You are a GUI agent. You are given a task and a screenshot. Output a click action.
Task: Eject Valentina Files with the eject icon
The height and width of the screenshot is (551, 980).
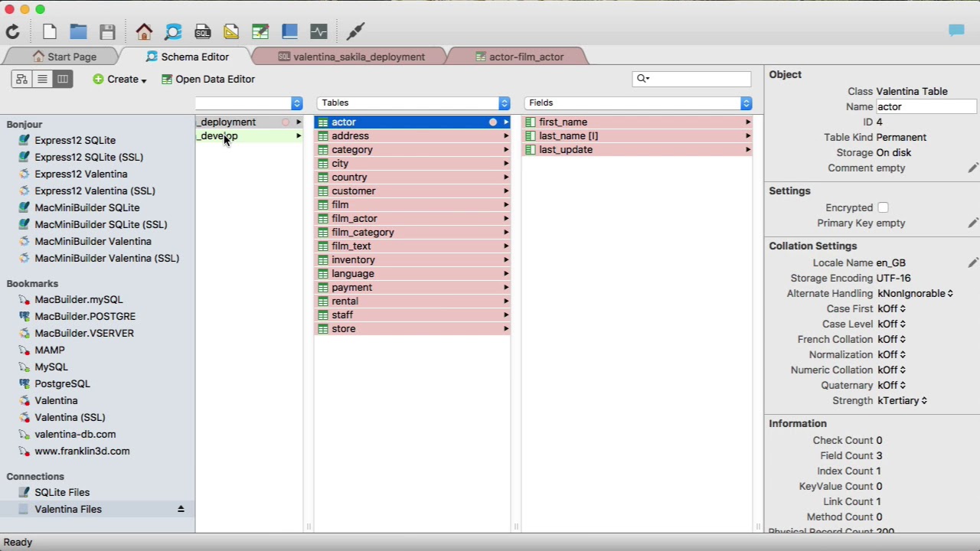[x=181, y=509]
